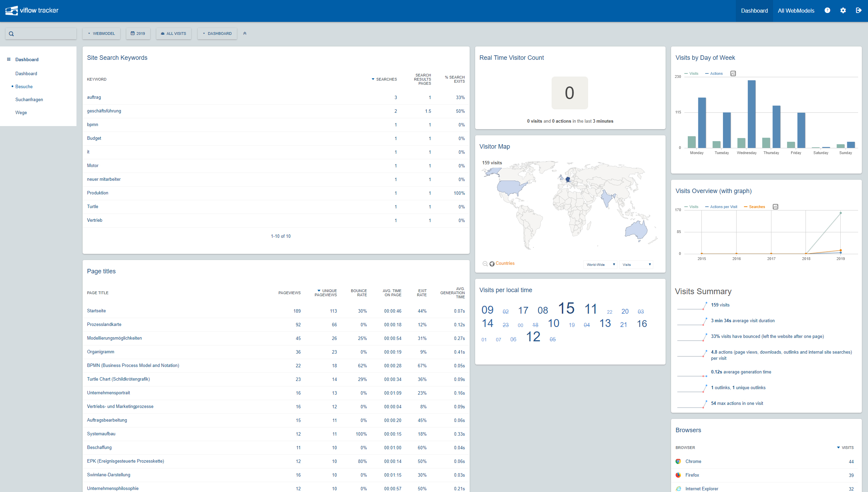
Task: Zoom out the Visitor Map
Action: [x=485, y=263]
